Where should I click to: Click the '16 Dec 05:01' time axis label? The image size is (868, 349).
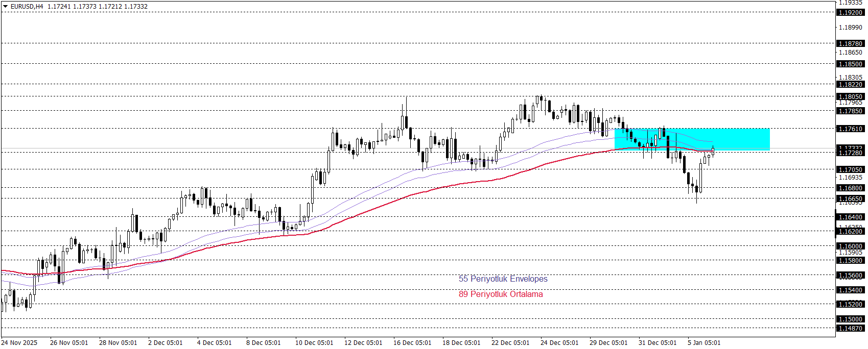pyautogui.click(x=412, y=343)
